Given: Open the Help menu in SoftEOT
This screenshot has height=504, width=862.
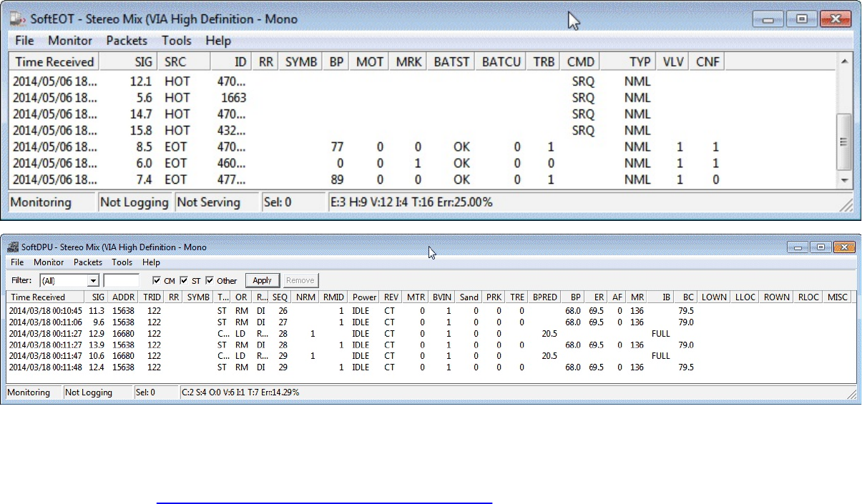Looking at the screenshot, I should (x=218, y=41).
